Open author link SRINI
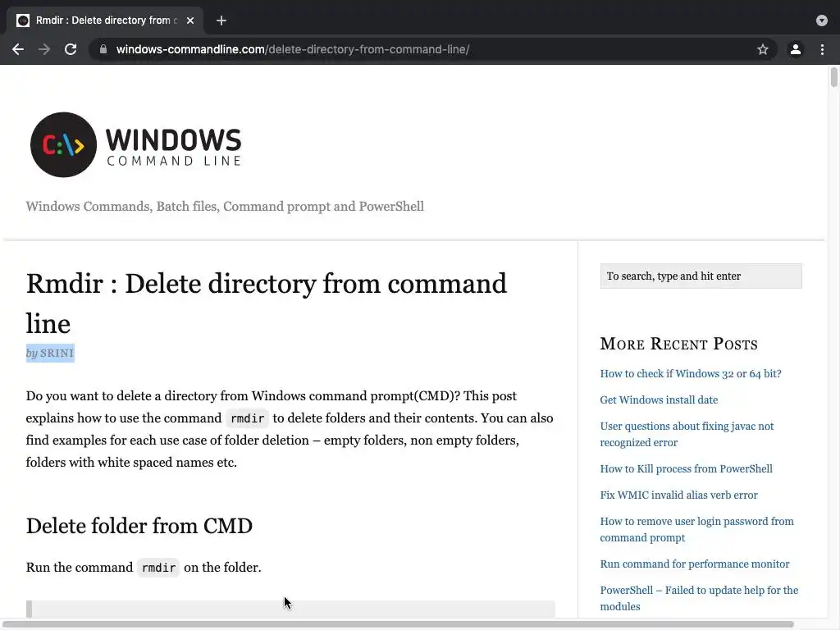 57,353
